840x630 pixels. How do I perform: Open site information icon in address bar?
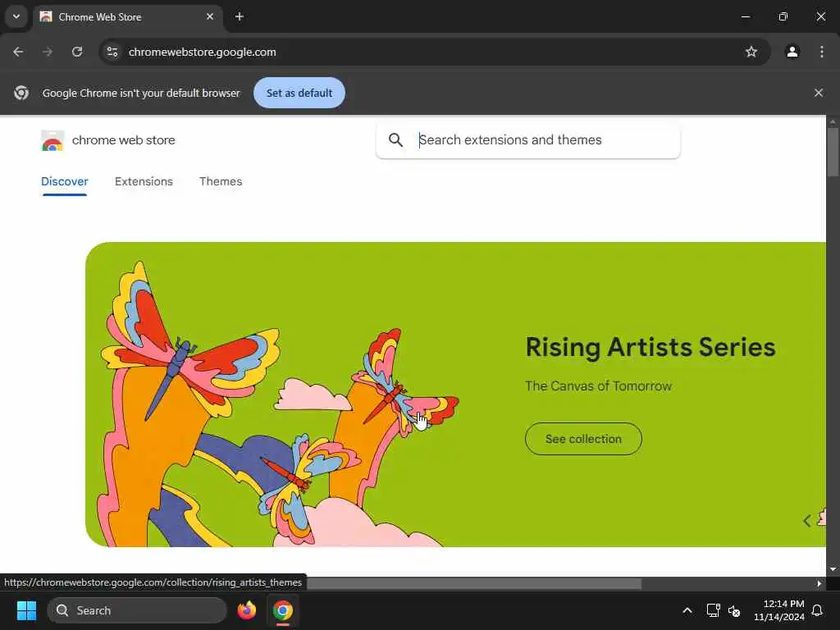(x=112, y=52)
